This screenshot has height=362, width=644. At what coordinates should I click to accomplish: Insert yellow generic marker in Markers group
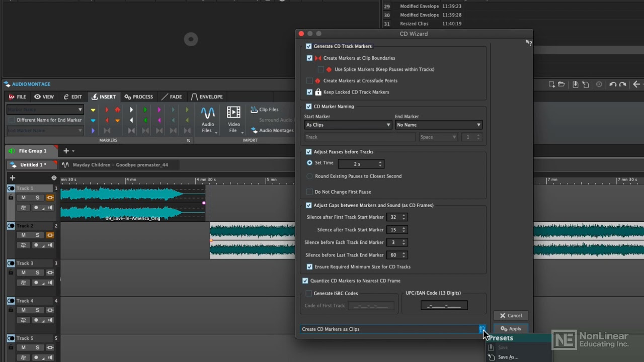(93, 110)
